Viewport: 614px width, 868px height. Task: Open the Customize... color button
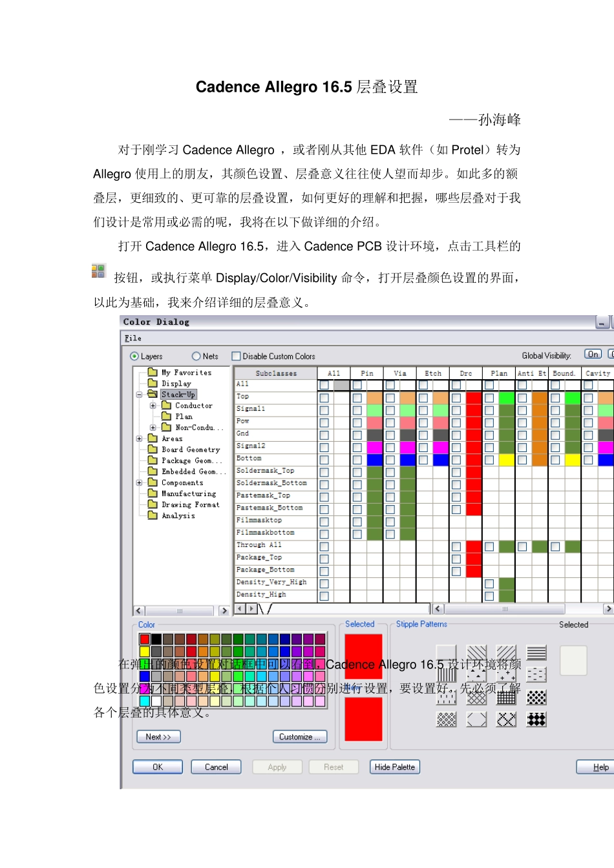pos(300,736)
